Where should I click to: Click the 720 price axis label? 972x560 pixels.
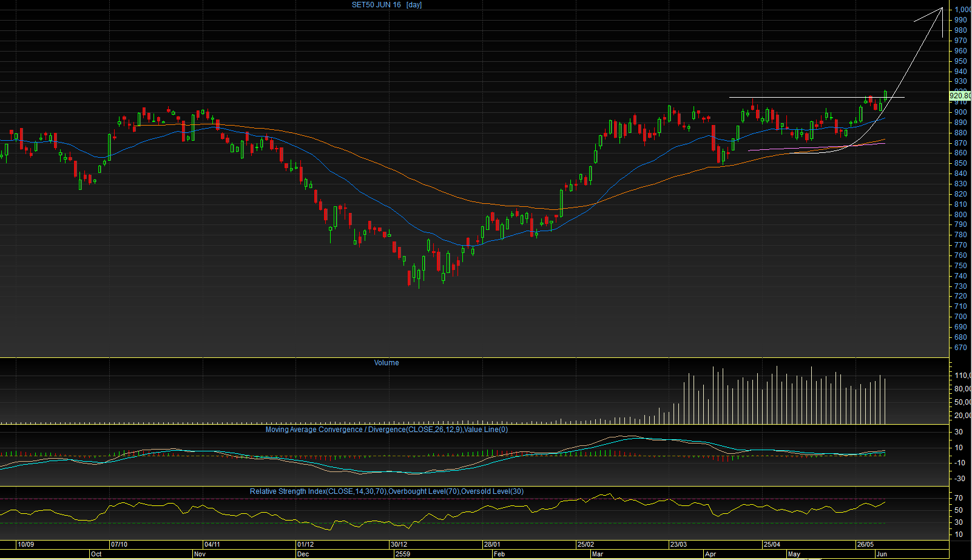[960, 296]
